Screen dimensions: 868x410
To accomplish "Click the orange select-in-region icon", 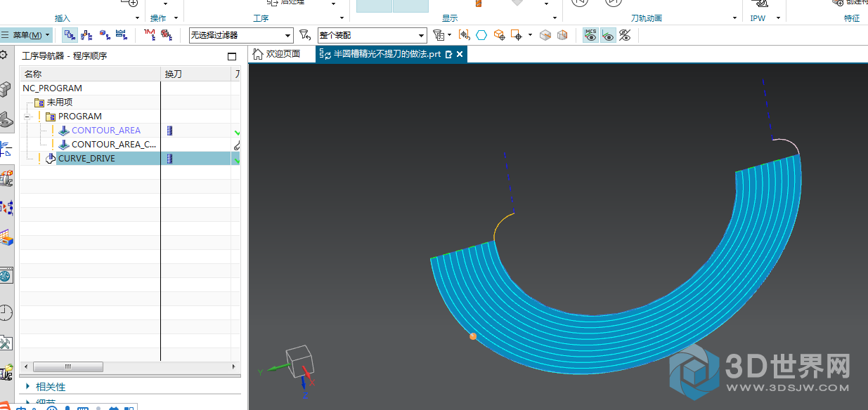I will [464, 34].
